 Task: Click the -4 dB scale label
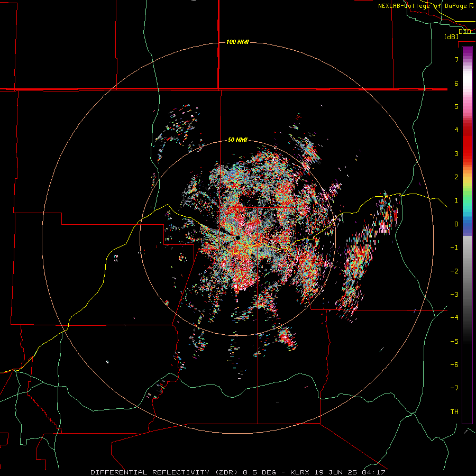pyautogui.click(x=454, y=318)
